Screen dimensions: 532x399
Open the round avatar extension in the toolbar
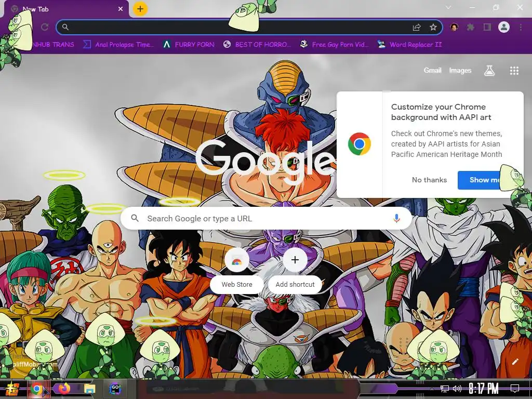454,27
